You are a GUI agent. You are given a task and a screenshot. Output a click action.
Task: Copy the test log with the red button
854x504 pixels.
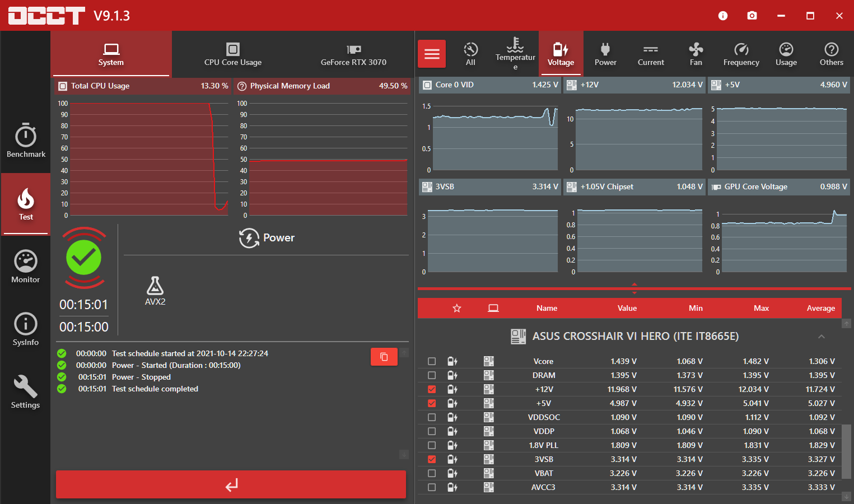tap(384, 357)
